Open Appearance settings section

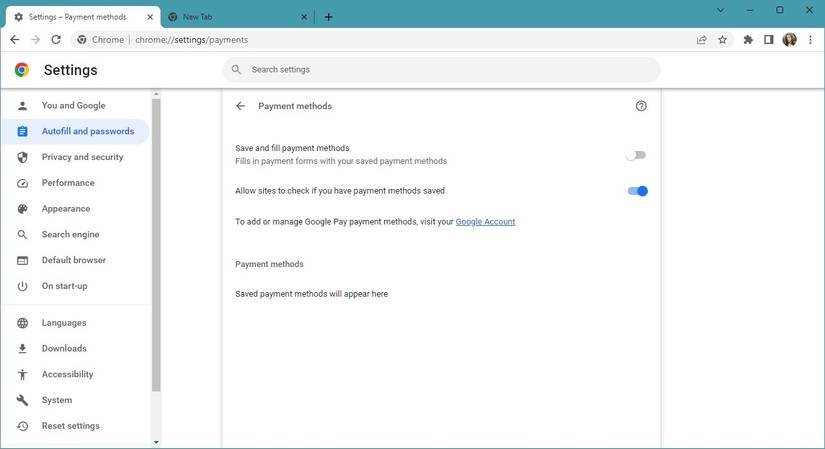(x=66, y=209)
